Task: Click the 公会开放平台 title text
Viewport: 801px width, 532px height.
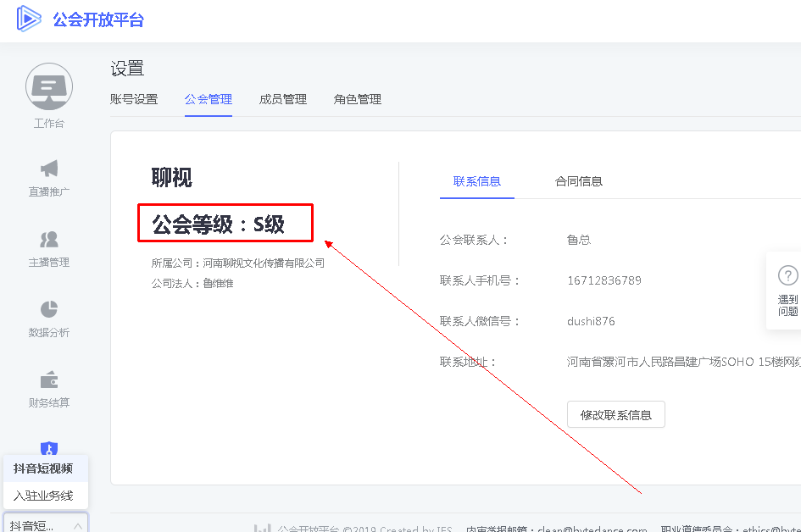Action: [98, 19]
